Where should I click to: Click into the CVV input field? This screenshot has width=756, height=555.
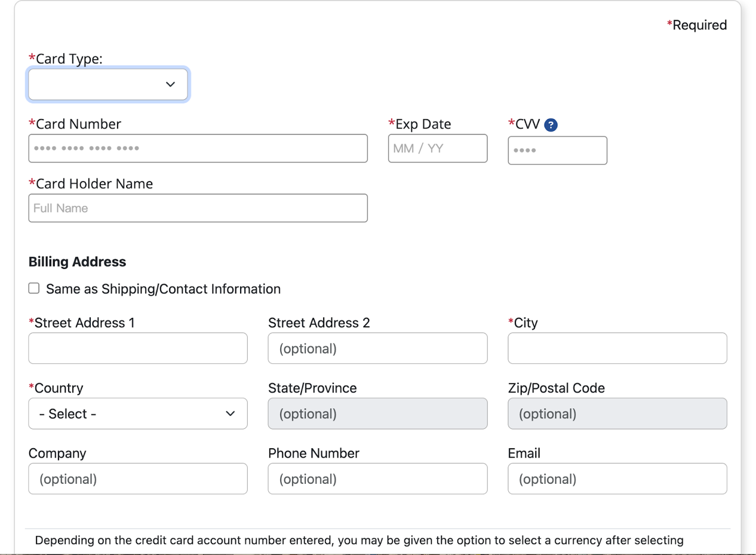coord(557,150)
